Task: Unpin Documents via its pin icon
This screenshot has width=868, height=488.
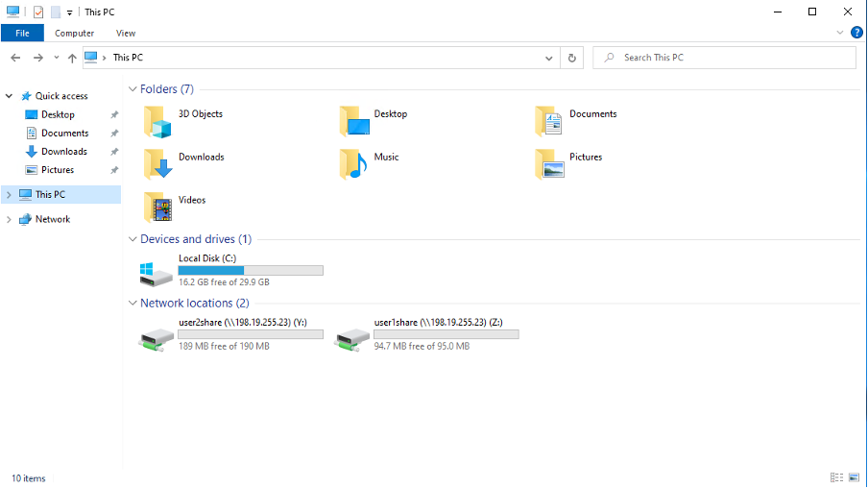Action: (114, 133)
